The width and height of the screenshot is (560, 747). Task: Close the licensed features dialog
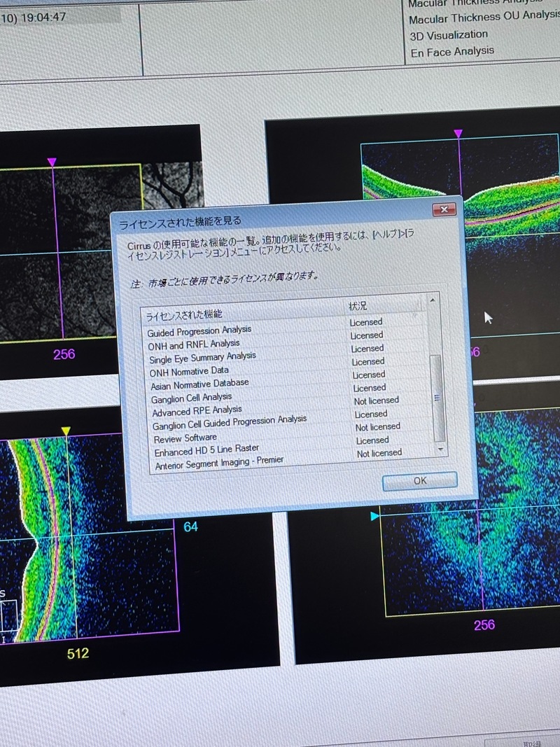coord(444,209)
